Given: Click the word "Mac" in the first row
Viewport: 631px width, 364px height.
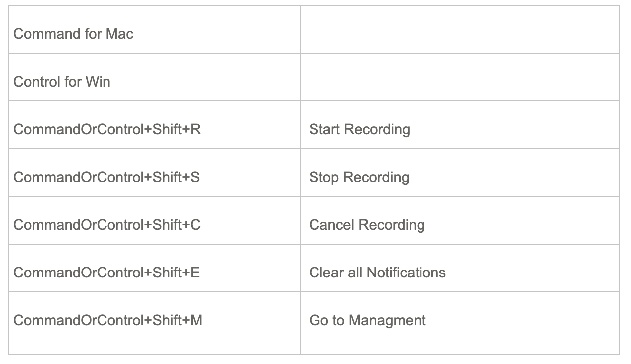Looking at the screenshot, I should click(x=119, y=34).
